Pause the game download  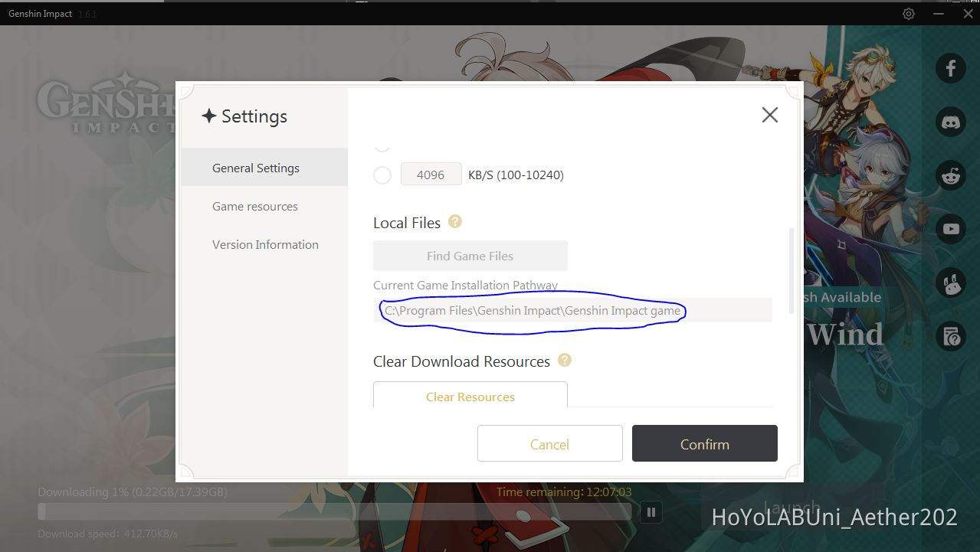(x=651, y=512)
